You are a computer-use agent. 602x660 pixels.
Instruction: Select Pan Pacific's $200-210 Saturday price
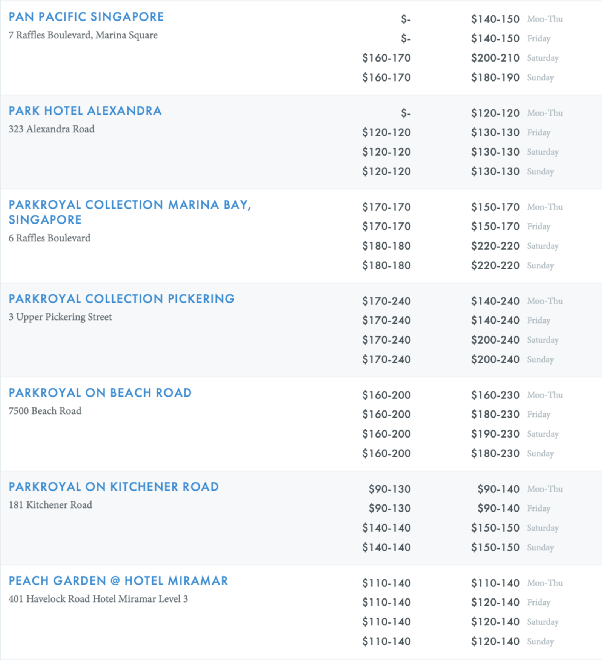[495, 58]
